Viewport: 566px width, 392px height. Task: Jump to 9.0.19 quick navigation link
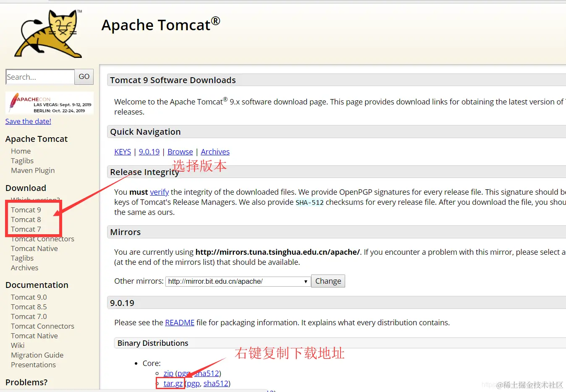[149, 152]
